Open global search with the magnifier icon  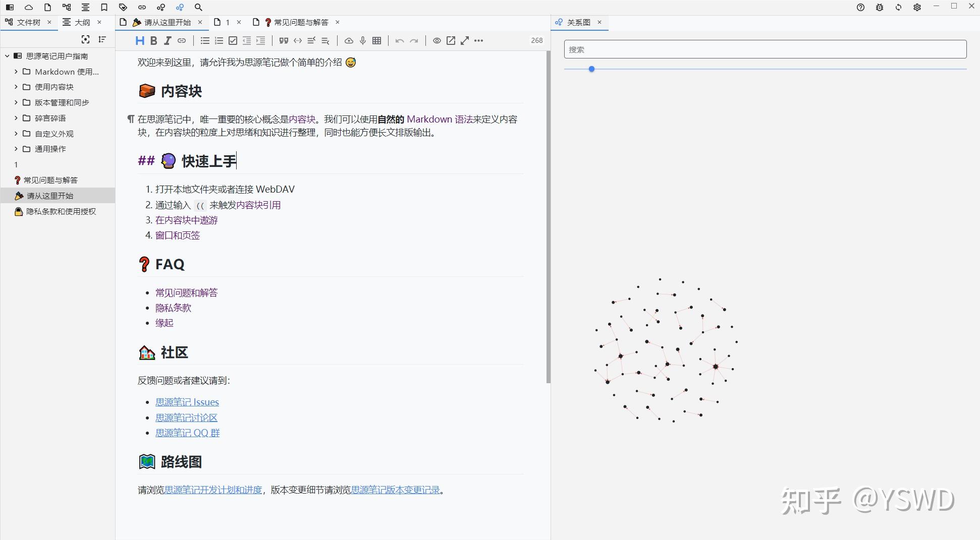click(x=198, y=7)
